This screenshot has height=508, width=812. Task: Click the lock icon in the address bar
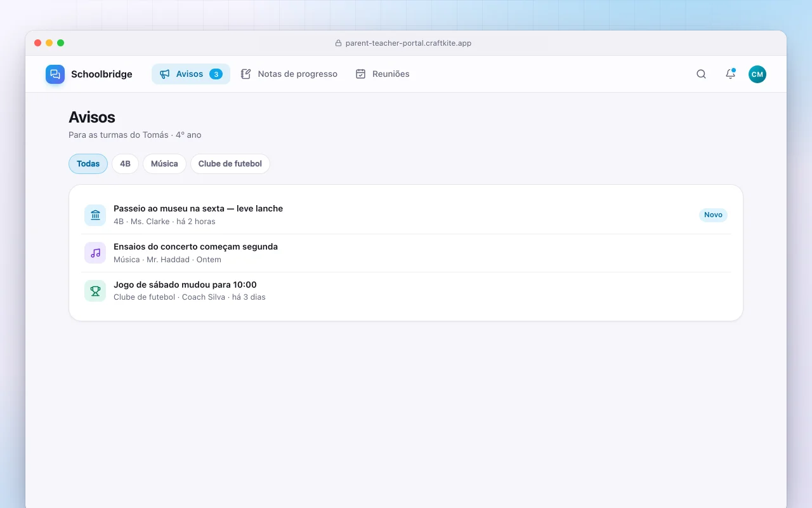pyautogui.click(x=338, y=43)
